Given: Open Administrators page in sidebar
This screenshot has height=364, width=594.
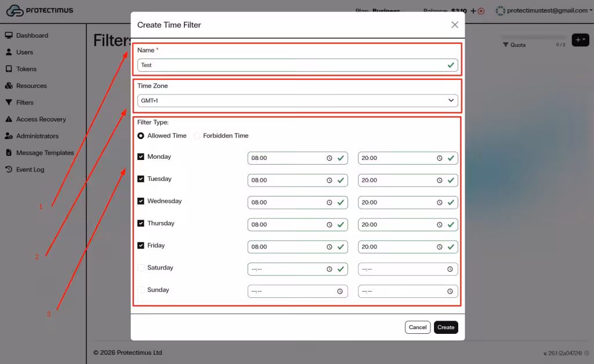Looking at the screenshot, I should tap(37, 136).
